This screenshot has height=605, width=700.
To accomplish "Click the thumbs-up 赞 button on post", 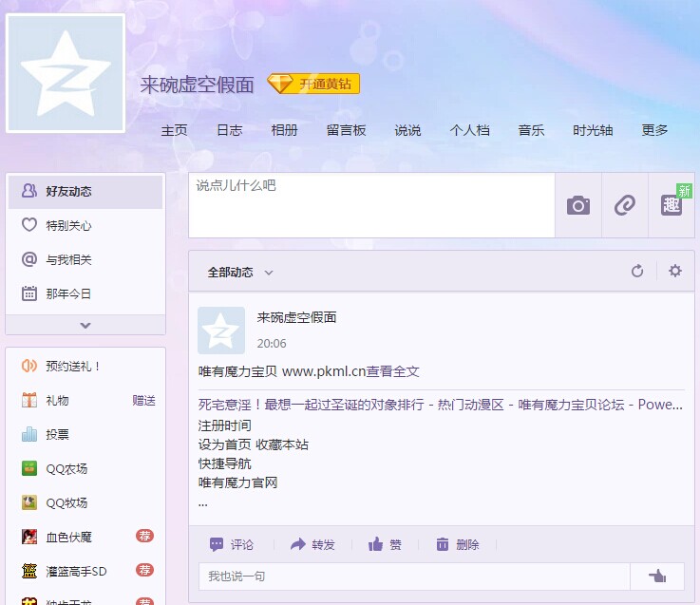I will 385,544.
